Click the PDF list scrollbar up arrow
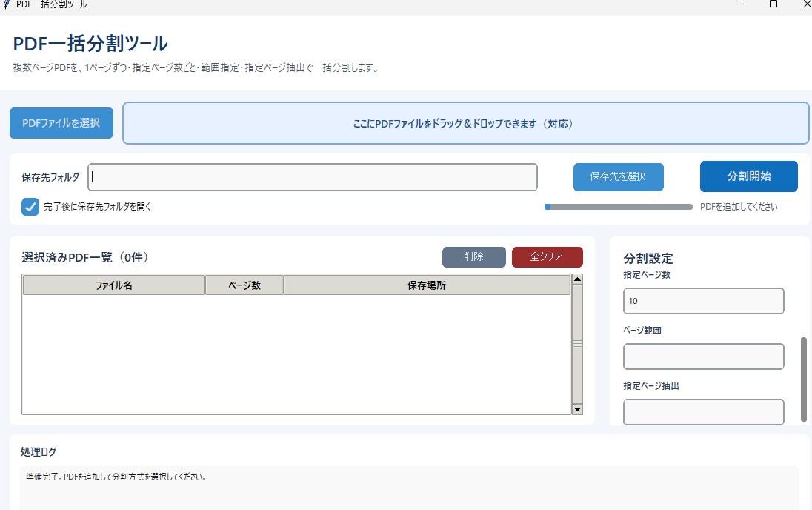Viewport: 812px width, 510px height. (x=577, y=279)
